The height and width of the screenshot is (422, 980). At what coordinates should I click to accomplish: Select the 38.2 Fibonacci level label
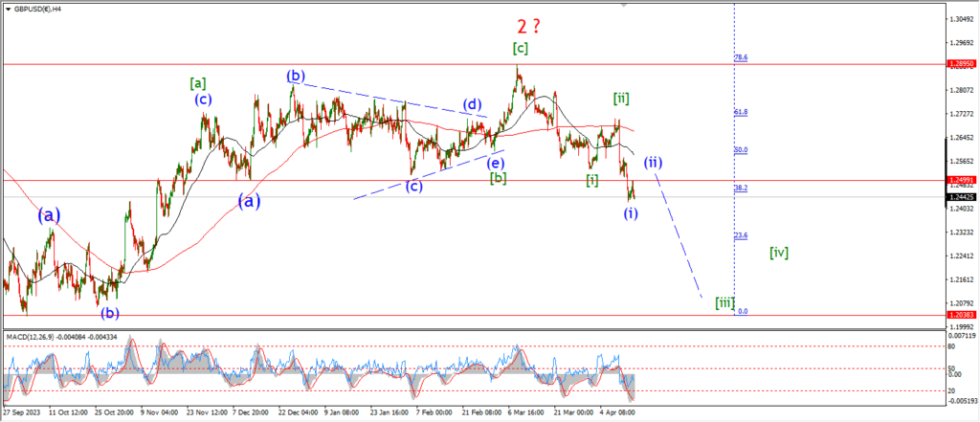click(741, 189)
